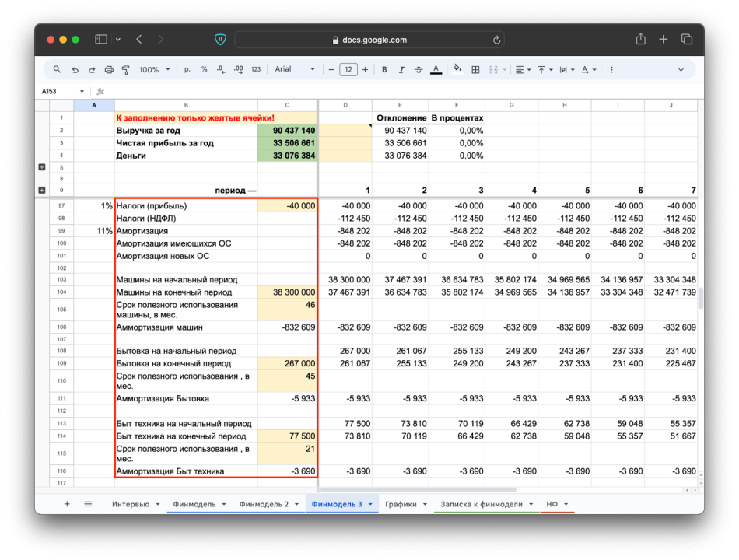Switch to the Финмодель sheet
This screenshot has height=560, width=739.
(x=194, y=504)
